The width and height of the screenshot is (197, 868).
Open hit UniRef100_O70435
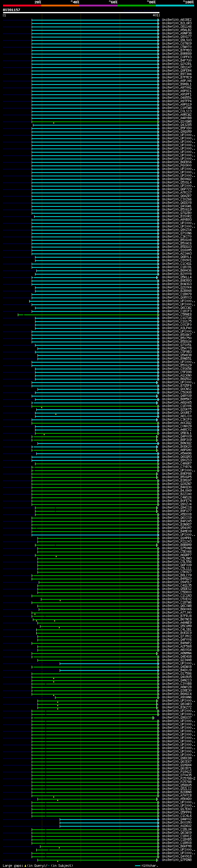pyautogui.click(x=176, y=775)
